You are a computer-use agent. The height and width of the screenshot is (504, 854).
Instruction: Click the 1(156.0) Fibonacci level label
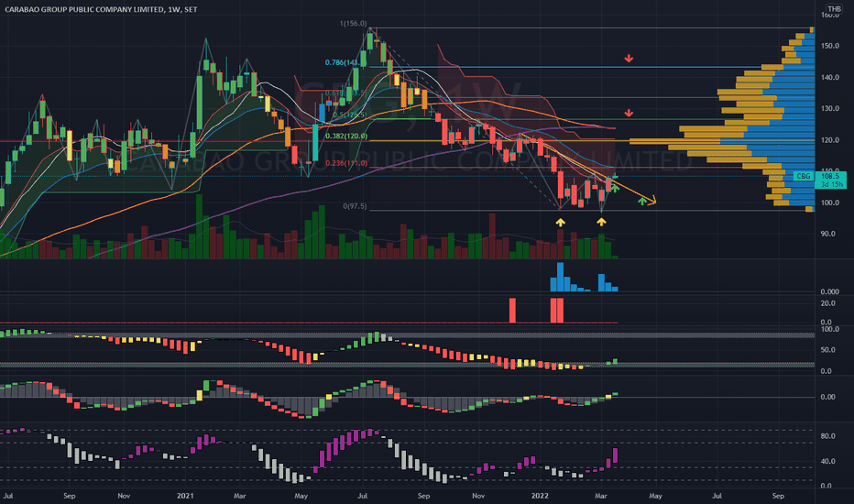(354, 24)
